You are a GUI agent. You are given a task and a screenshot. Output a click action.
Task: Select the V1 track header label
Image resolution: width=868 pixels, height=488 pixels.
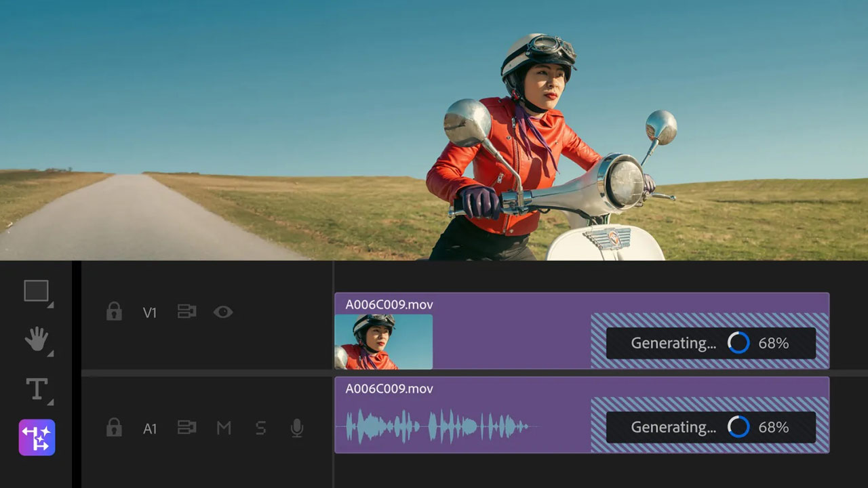click(150, 313)
